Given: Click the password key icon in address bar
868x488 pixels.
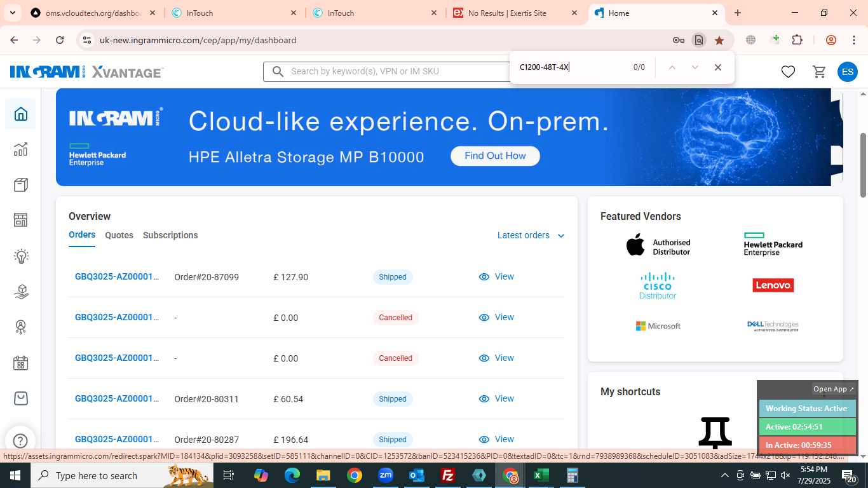Looking at the screenshot, I should coord(679,40).
